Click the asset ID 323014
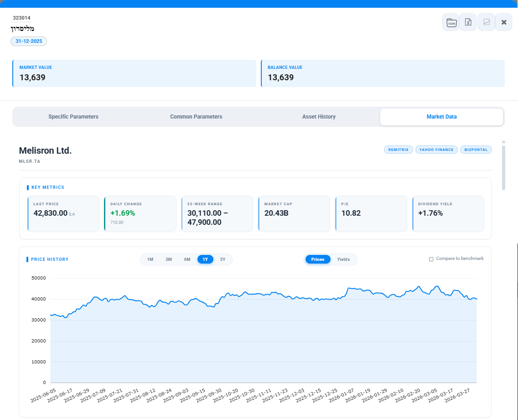This screenshot has height=420, width=518. [x=21, y=18]
